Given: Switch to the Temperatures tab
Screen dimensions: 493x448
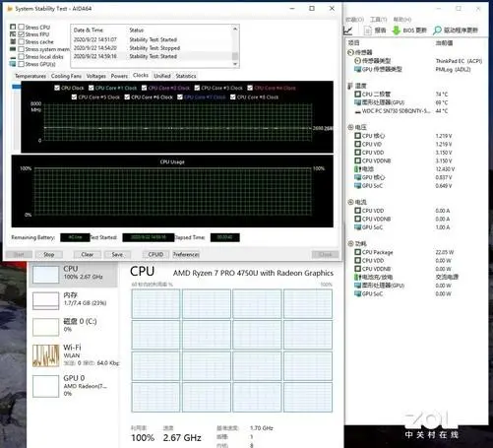Looking at the screenshot, I should click(x=31, y=76).
